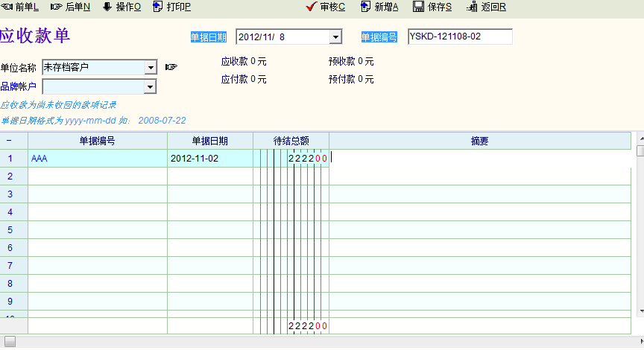Image resolution: width=644 pixels, height=350 pixels.
Task: Open the 操作O operations menu
Action: pos(121,7)
